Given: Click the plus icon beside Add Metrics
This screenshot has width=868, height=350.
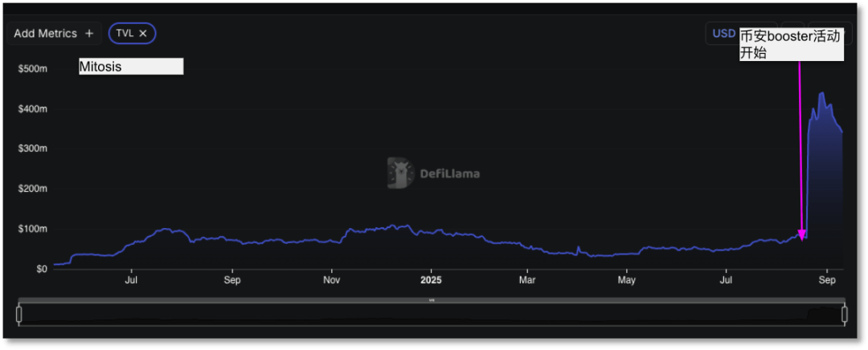Looking at the screenshot, I should [89, 34].
